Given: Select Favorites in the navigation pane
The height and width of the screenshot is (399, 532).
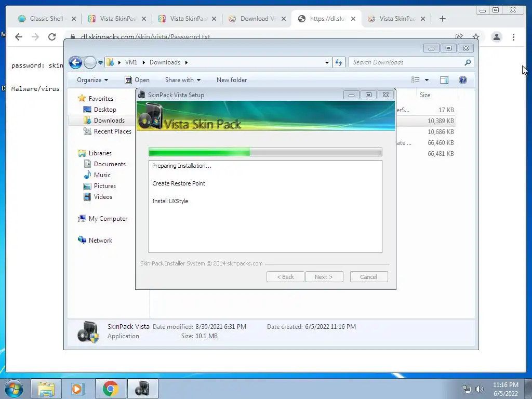Looking at the screenshot, I should (x=96, y=98).
